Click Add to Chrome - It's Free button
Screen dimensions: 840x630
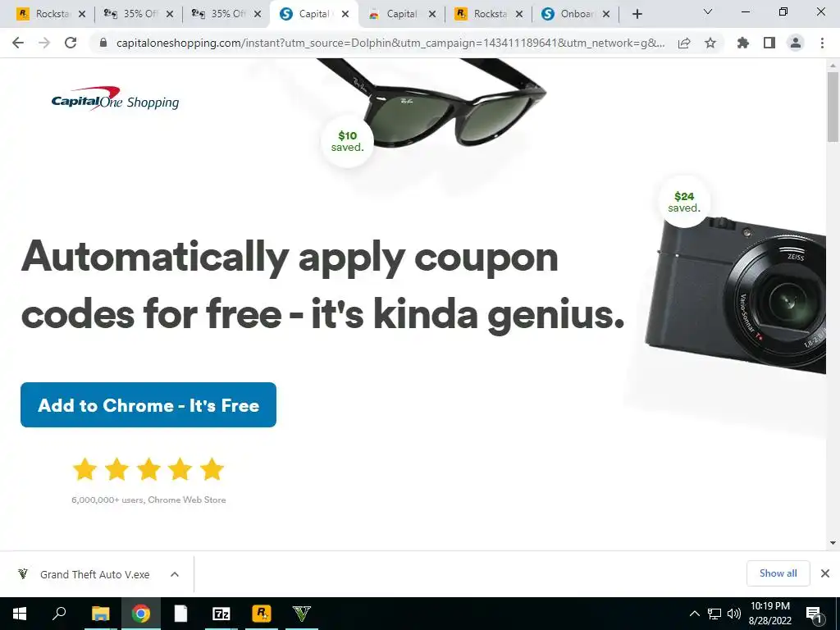(148, 405)
